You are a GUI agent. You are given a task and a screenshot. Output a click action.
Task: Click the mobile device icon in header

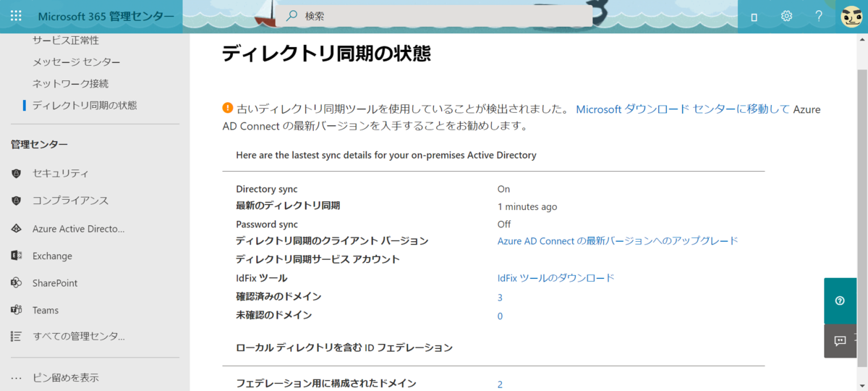pyautogui.click(x=754, y=17)
